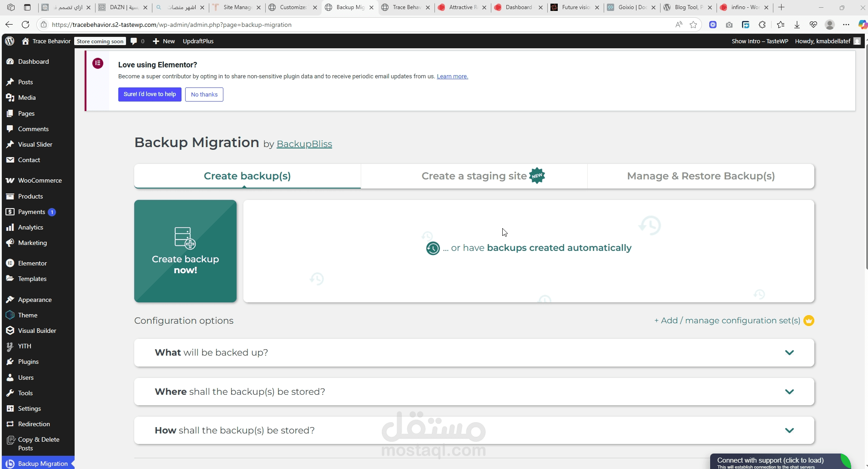This screenshot has width=868, height=469.
Task: Open the Learn more link
Action: [452, 76]
